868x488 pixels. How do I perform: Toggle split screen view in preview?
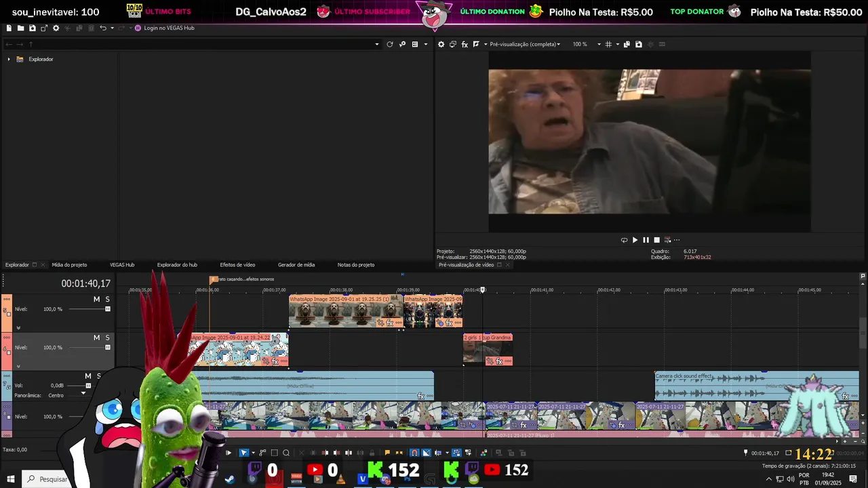click(x=476, y=44)
